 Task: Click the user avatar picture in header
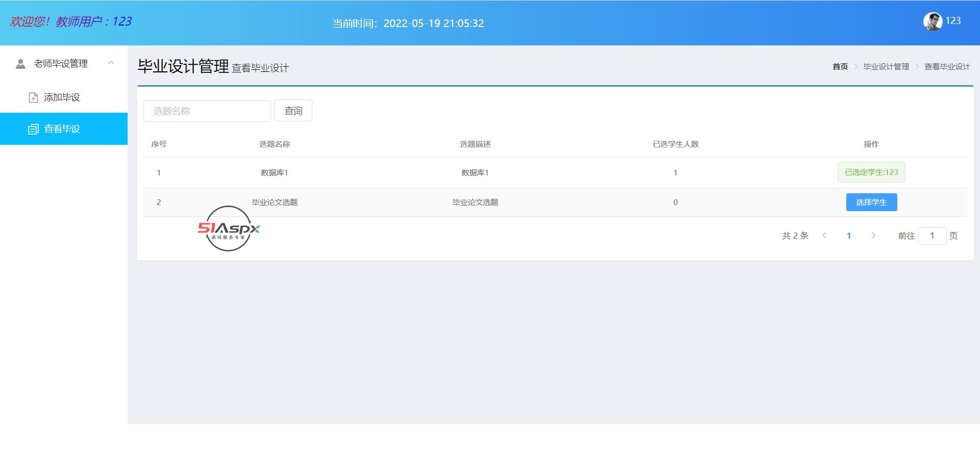[x=933, y=22]
